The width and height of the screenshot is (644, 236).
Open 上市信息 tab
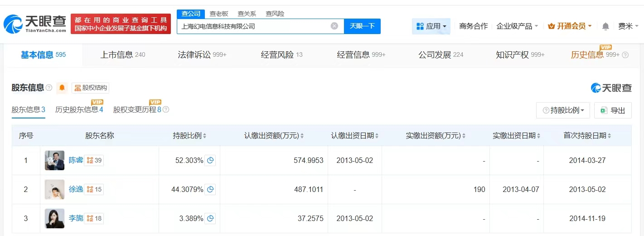pos(123,55)
